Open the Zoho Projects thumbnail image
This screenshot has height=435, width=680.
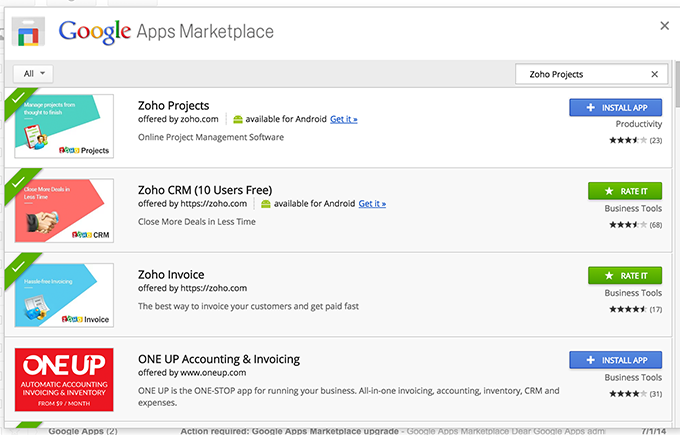click(x=64, y=126)
